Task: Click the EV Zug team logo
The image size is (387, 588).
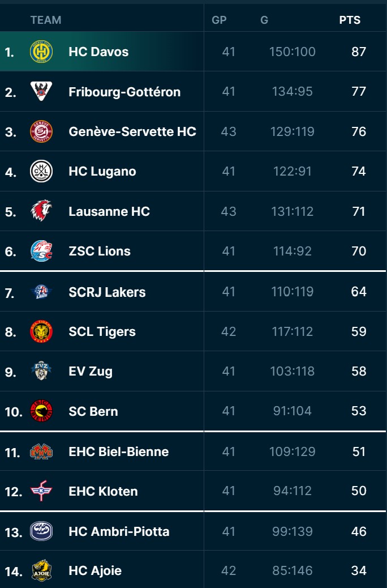Action: 41,371
